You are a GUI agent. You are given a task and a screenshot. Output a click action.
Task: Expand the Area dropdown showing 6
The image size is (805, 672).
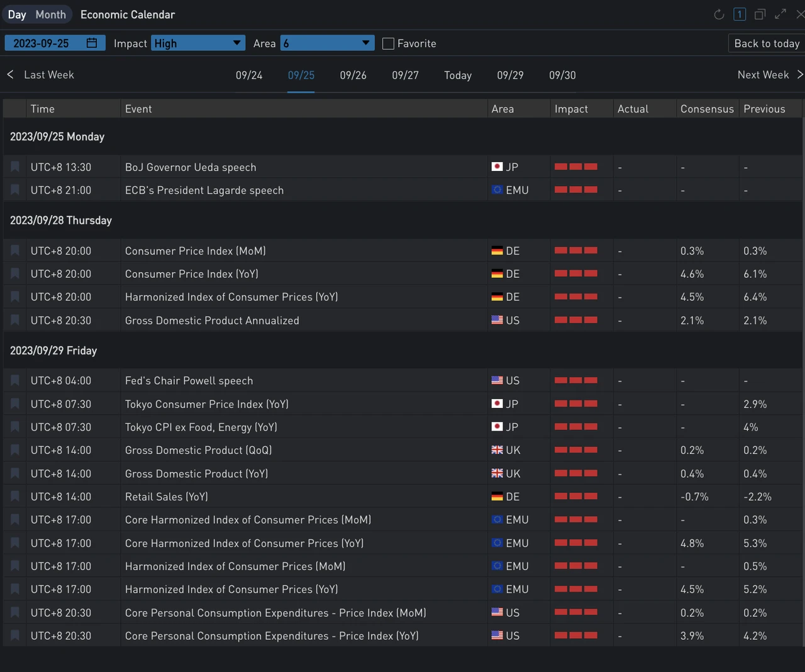(327, 43)
